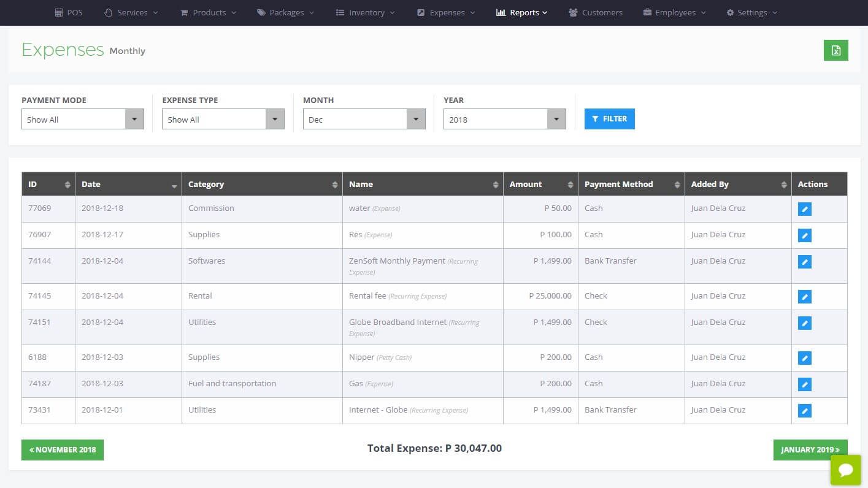
Task: Sort table by Category column arrows
Action: tap(335, 185)
